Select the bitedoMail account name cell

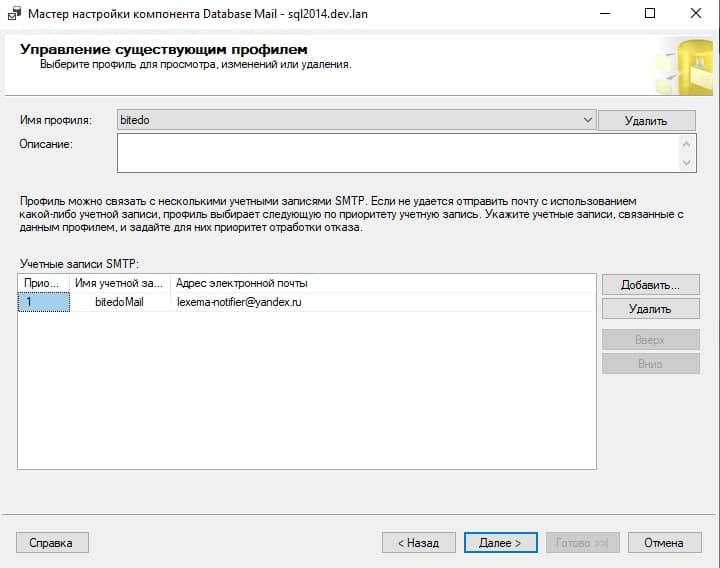point(120,302)
